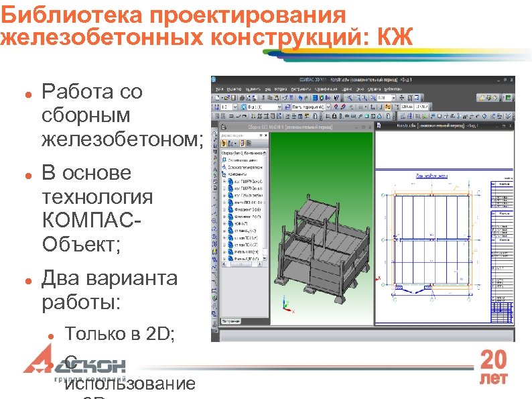The width and height of the screenshot is (532, 399).
Task: Click the Cut (scissors) toolbar icon
Action: click(263, 98)
